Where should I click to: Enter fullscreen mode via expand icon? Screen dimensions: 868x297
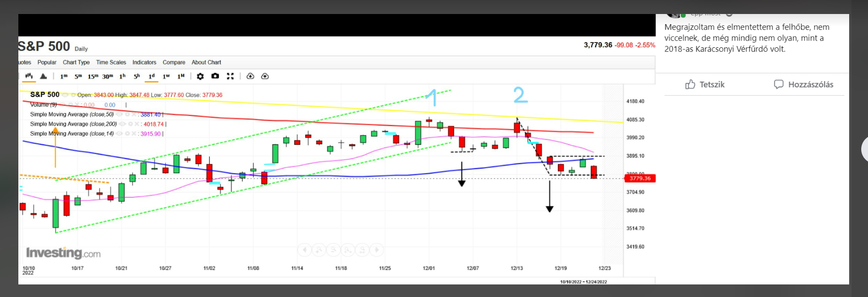click(x=230, y=76)
